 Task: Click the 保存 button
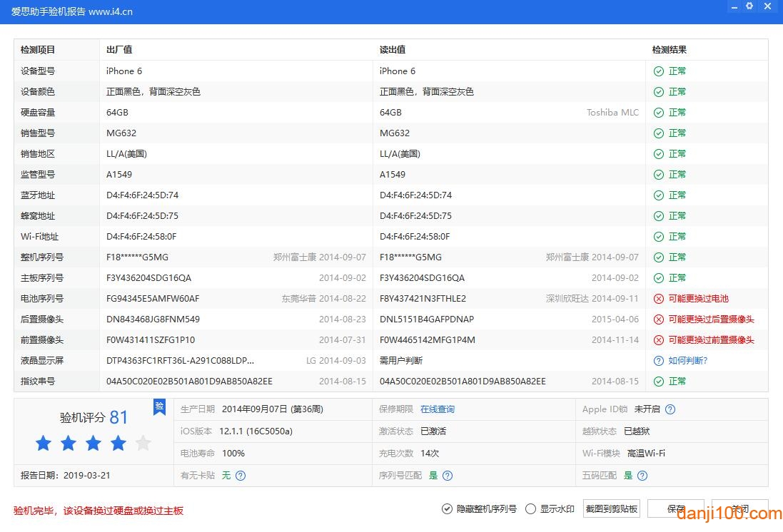click(675, 509)
